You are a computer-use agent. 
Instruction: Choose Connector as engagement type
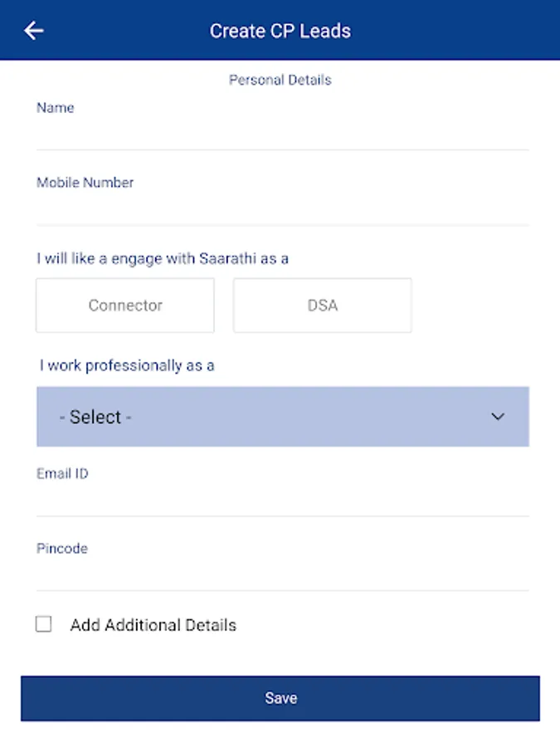pyautogui.click(x=125, y=305)
